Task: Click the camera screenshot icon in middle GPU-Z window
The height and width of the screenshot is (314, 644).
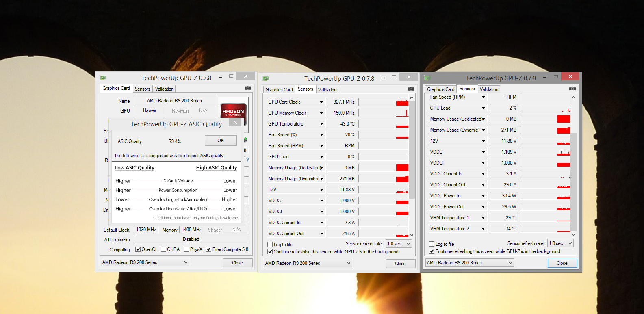Action: tap(411, 89)
